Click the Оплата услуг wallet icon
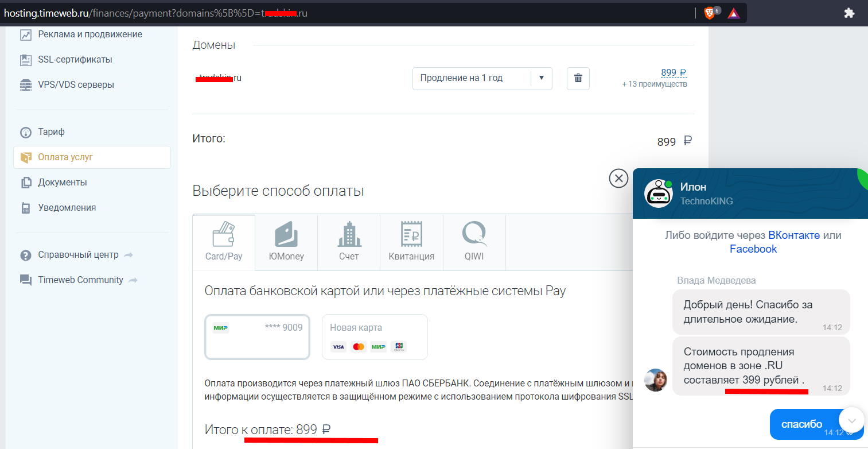 tap(26, 157)
